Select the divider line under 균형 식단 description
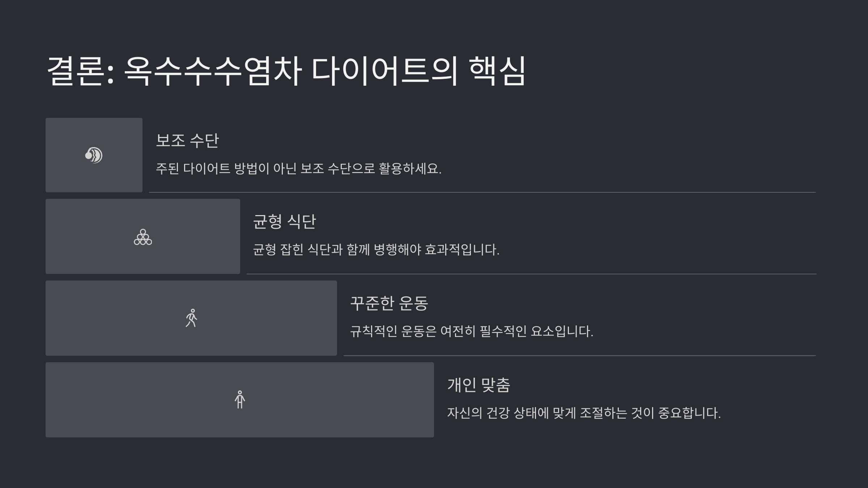 [532, 274]
